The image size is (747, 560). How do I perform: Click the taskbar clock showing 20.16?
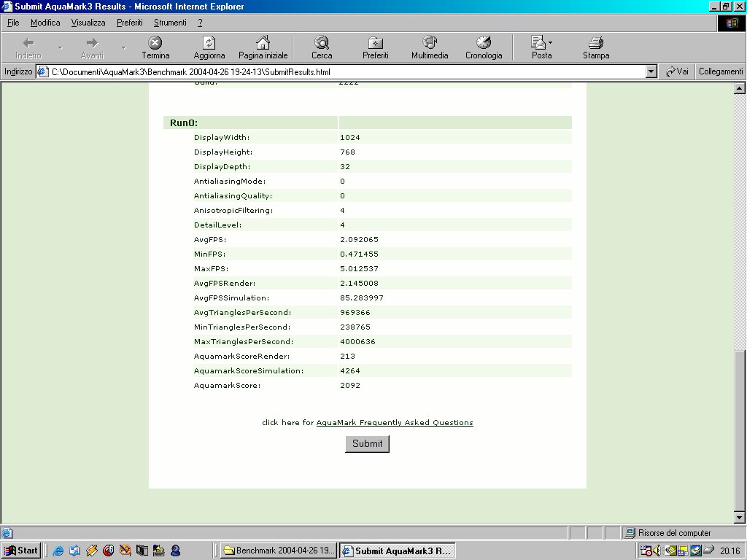tap(729, 551)
